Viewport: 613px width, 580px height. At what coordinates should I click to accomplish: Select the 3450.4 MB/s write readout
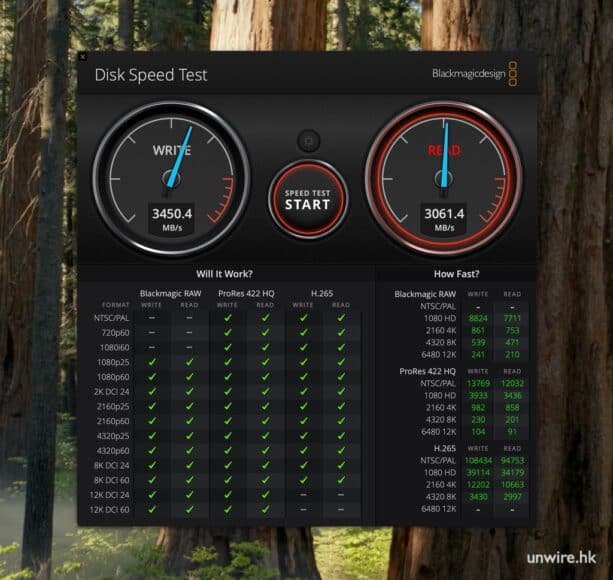pyautogui.click(x=171, y=214)
